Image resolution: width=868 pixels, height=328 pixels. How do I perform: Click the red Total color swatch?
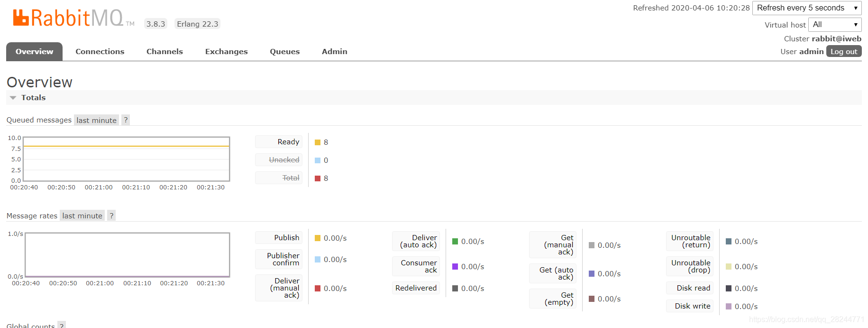(x=318, y=178)
